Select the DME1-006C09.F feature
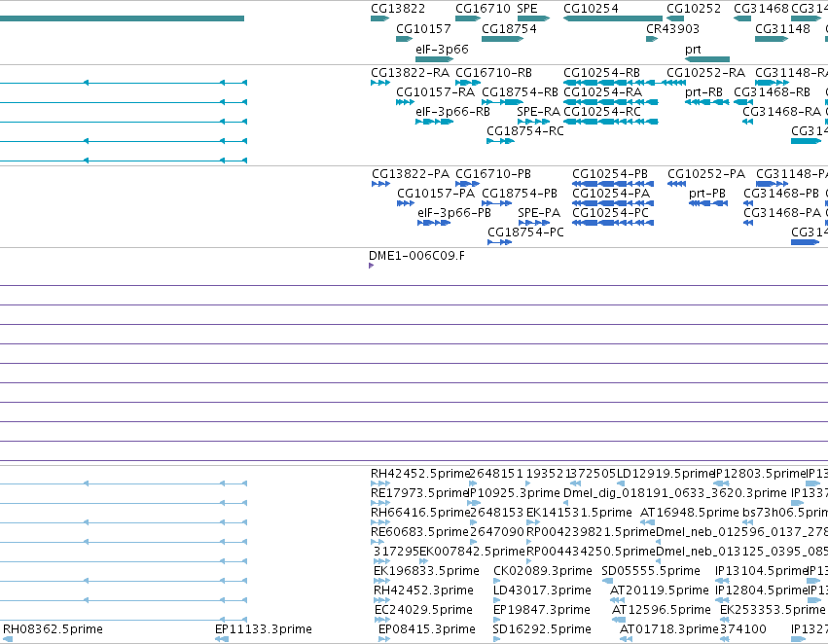 [x=372, y=266]
